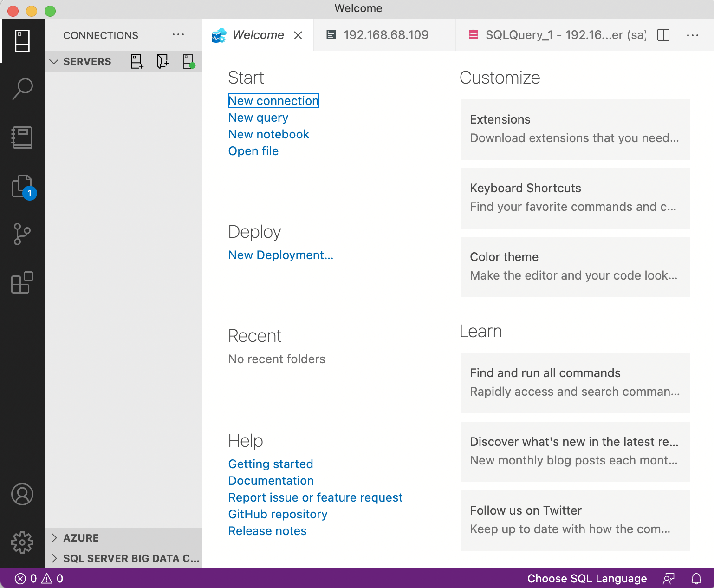Open the Extensions customize card
Screen dimensions: 714x588
[575, 130]
